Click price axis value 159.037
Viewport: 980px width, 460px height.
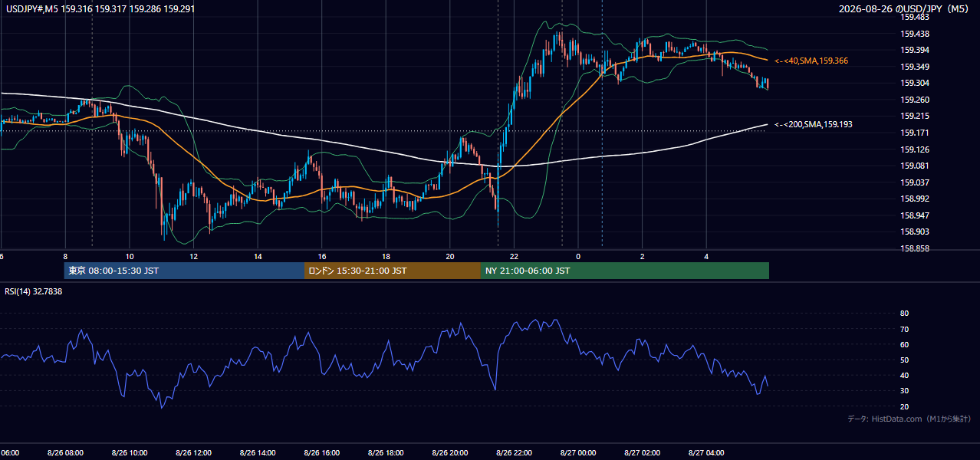pyautogui.click(x=915, y=182)
